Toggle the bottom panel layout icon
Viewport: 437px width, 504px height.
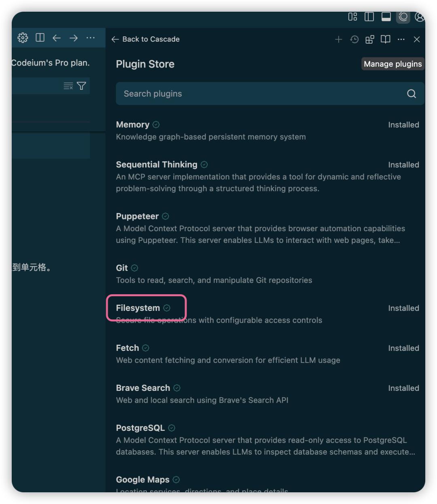point(386,17)
